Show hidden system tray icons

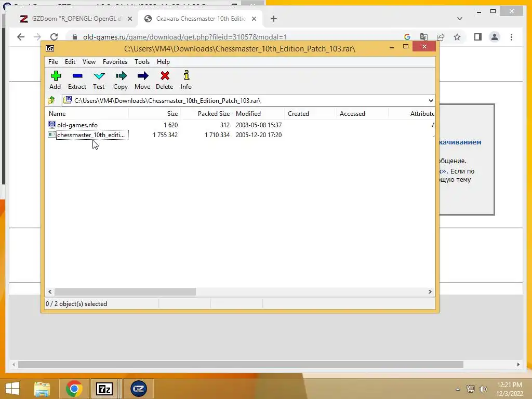coord(458,389)
